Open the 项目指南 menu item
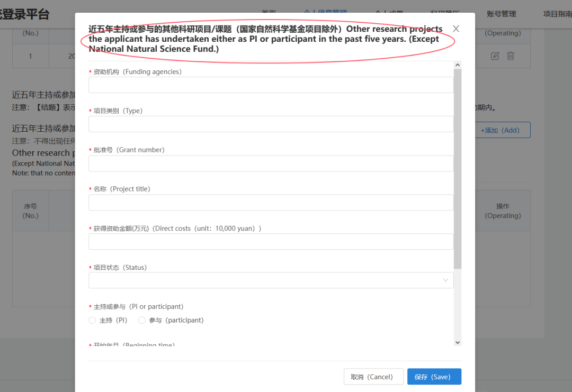The image size is (572, 392). (557, 14)
